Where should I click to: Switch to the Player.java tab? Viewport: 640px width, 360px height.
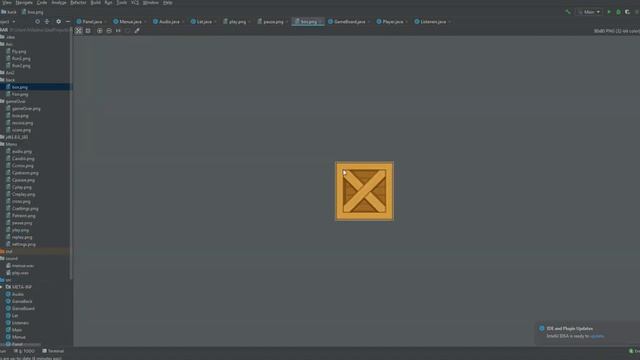(x=391, y=22)
